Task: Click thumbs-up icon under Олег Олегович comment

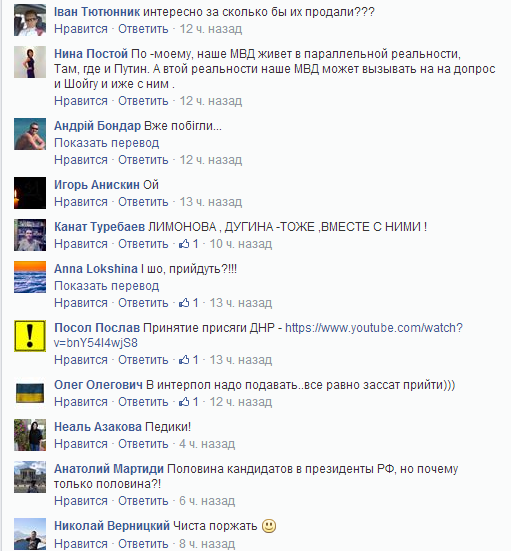Action: (184, 401)
